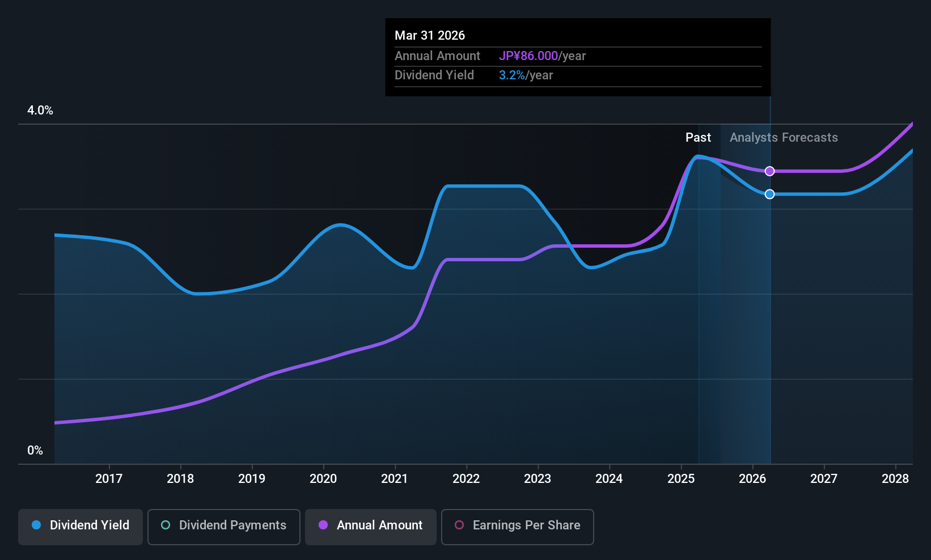This screenshot has height=560, width=931.
Task: Toggle the Annual Amount series
Action: [x=371, y=527]
